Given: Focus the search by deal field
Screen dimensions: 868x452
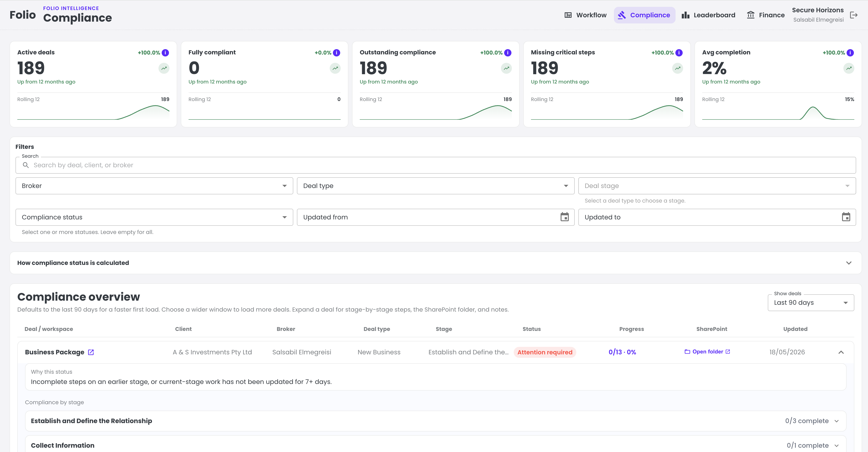Looking at the screenshot, I should [x=435, y=165].
